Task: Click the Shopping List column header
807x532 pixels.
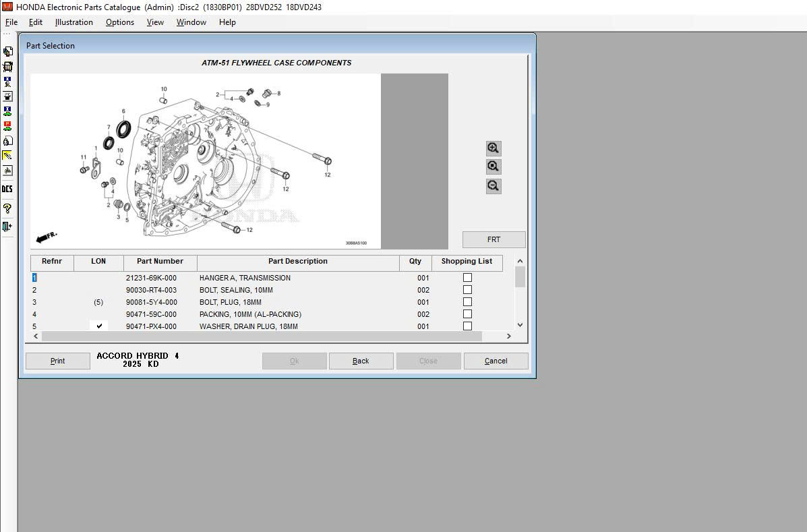Action: pyautogui.click(x=467, y=262)
